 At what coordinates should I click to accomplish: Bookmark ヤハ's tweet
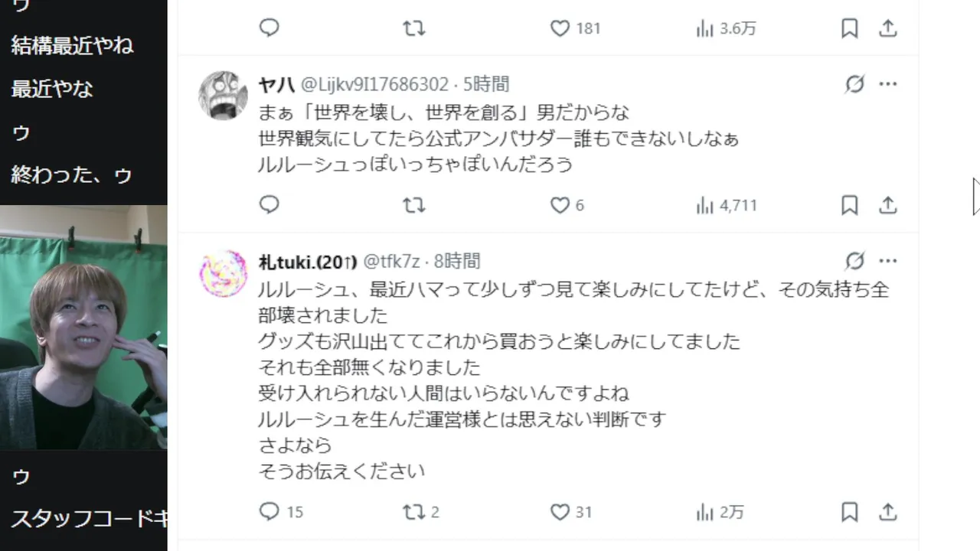coord(849,205)
